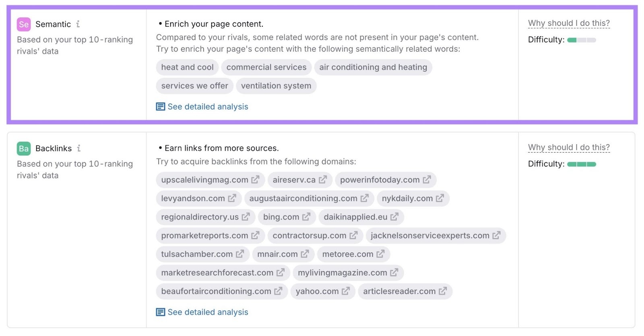This screenshot has width=644, height=336.
Task: Click the detailed analysis document icon under Semantic
Action: click(x=160, y=106)
